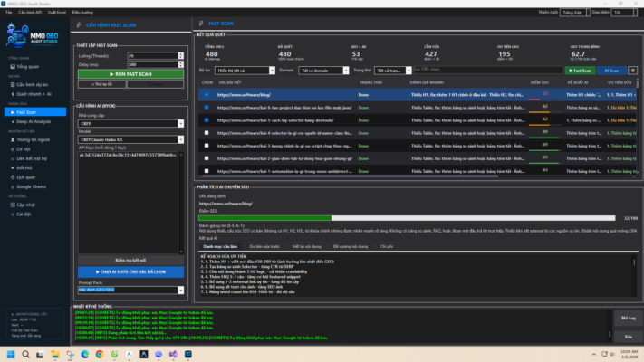This screenshot has height=362, width=644.
Task: Click the Mở Log button
Action: point(628,318)
